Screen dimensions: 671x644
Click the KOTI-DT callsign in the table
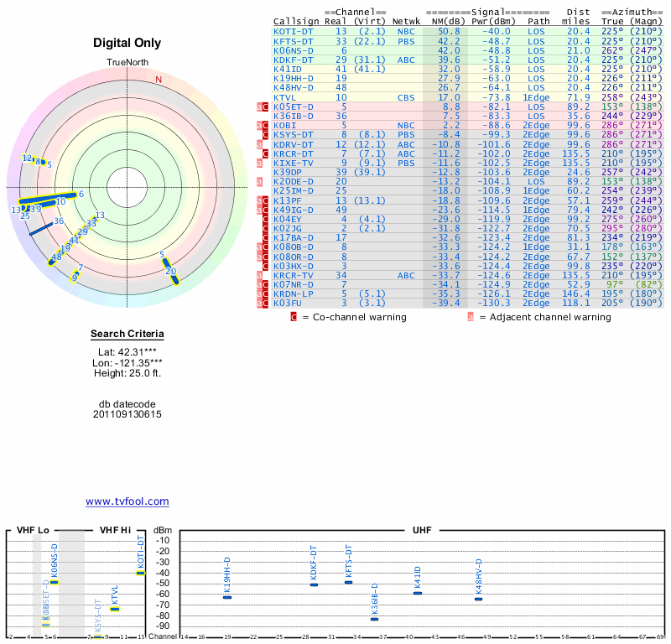[x=293, y=31]
